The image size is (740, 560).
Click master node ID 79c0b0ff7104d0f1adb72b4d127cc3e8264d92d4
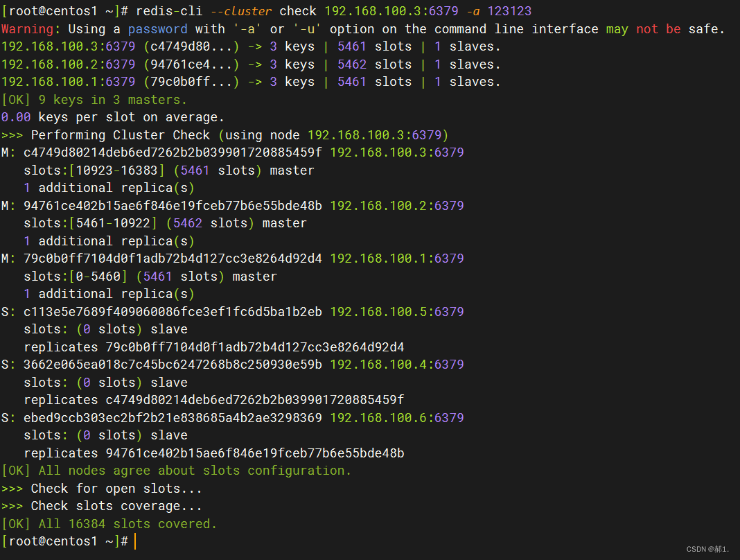(173, 259)
